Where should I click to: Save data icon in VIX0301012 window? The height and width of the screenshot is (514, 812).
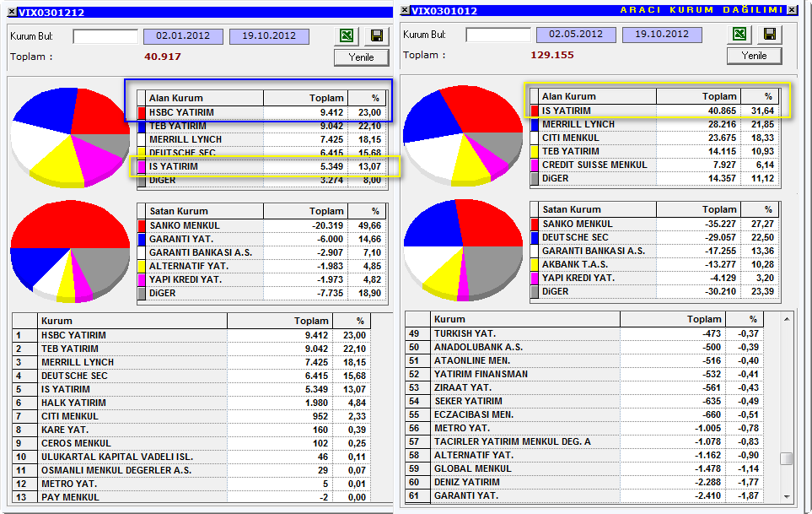(x=770, y=35)
